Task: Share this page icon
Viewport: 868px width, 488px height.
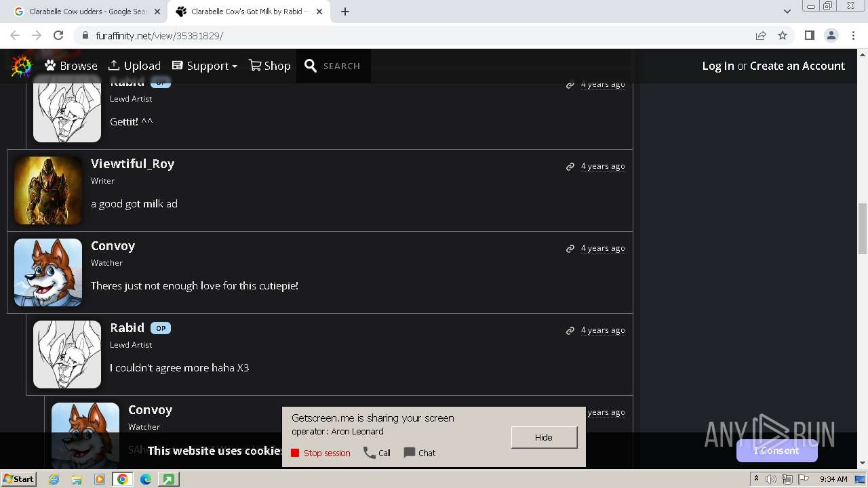Action: [x=761, y=35]
